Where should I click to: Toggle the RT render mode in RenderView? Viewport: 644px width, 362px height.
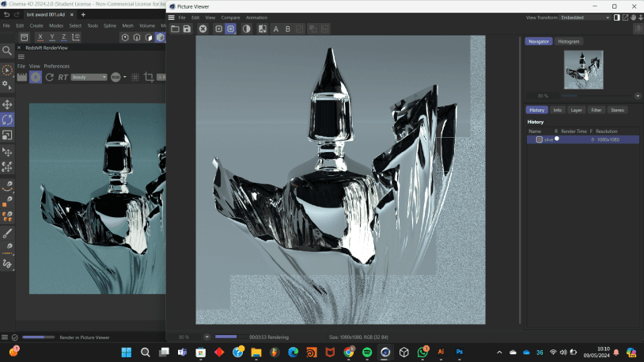pos(63,77)
